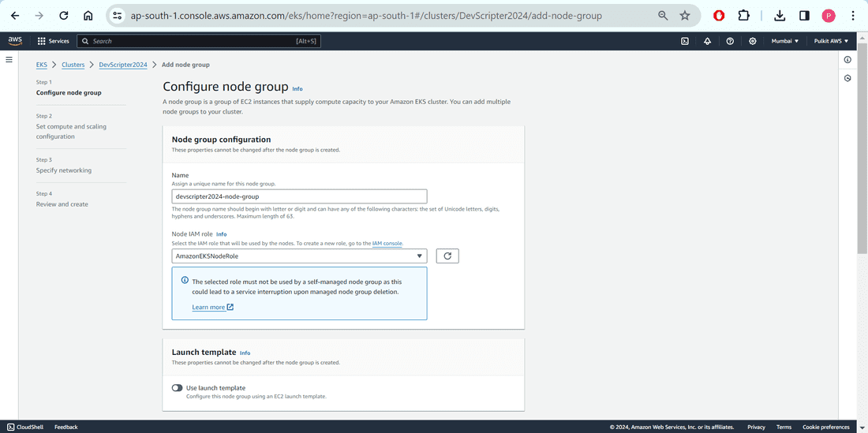
Task: Expand the Node IAM role dropdown
Action: (300, 256)
